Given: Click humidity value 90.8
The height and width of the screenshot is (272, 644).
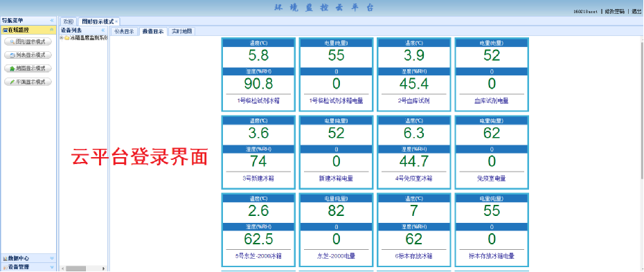Looking at the screenshot, I should pyautogui.click(x=258, y=84).
